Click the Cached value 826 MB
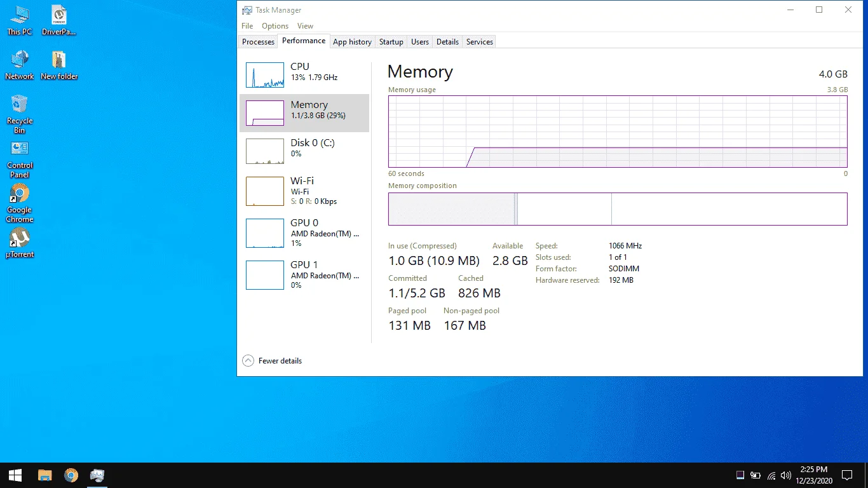 pyautogui.click(x=479, y=293)
